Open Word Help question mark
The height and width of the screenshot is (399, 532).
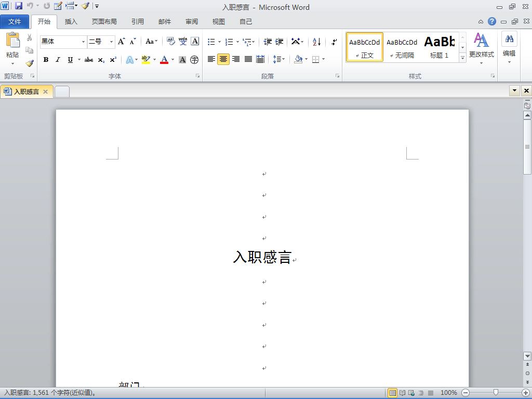(x=492, y=21)
